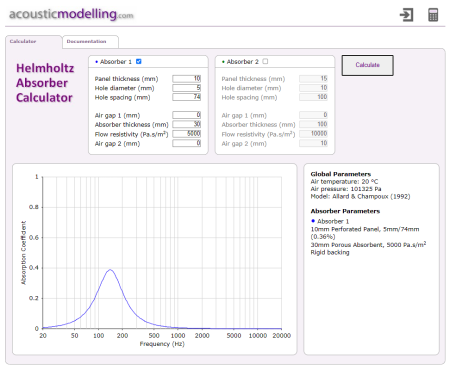Click Absorber 2 Panel thickness field

(313, 79)
